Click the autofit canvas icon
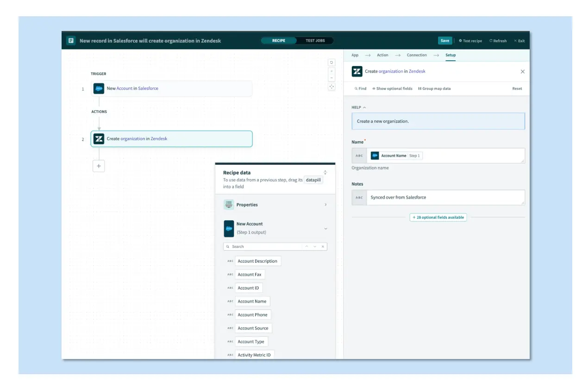Viewport: 588px width, 390px height. [332, 87]
